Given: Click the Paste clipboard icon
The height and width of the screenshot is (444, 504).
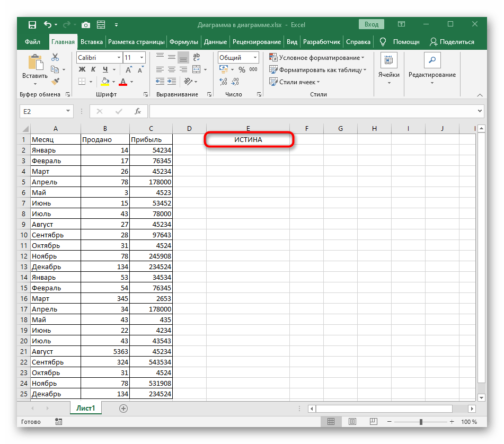Looking at the screenshot, I should coord(36,62).
